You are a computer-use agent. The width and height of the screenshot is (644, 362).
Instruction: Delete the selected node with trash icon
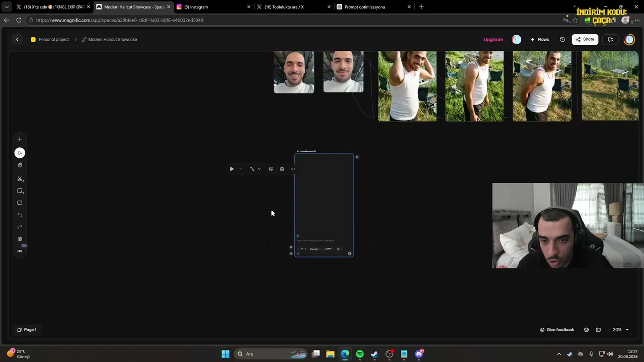coord(282,169)
